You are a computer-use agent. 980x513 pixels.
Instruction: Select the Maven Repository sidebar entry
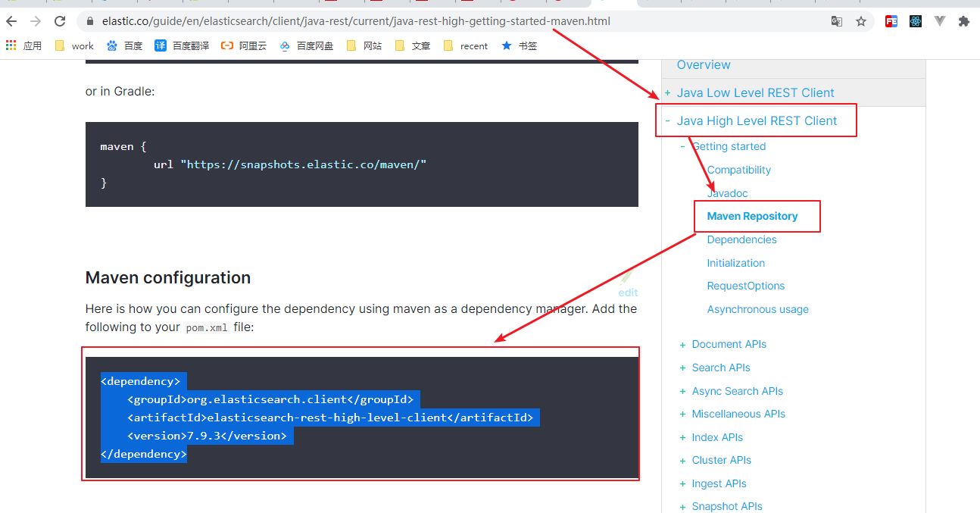(753, 216)
